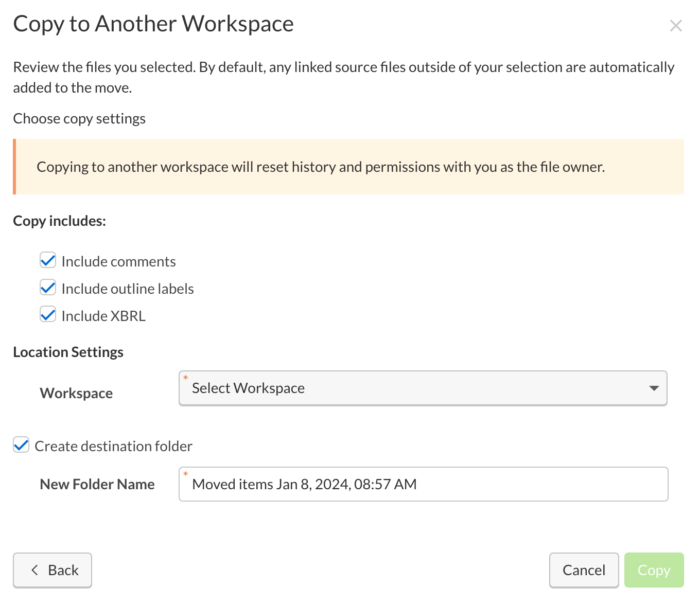
Task: Click the "New Folder Name" field label
Action: (97, 485)
